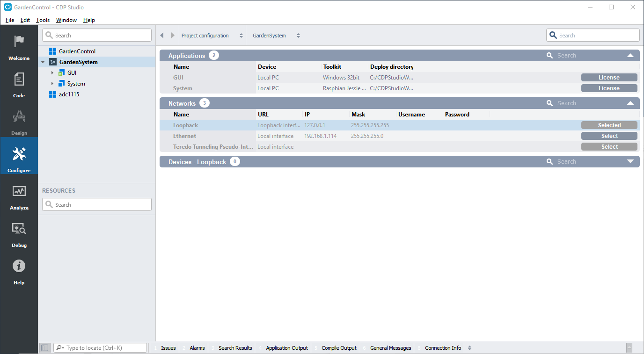
Task: Select the Configure mode wrench icon
Action: tap(19, 154)
